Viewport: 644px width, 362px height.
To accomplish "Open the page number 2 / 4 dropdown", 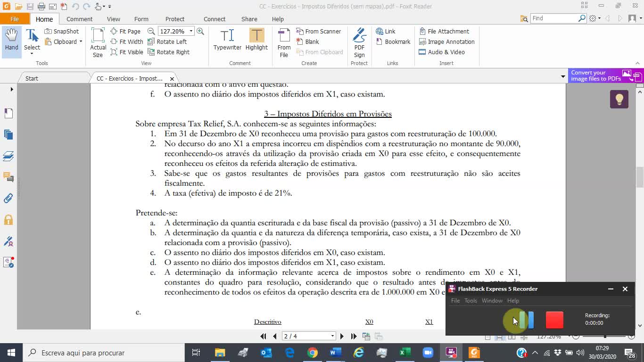I will 332,336.
